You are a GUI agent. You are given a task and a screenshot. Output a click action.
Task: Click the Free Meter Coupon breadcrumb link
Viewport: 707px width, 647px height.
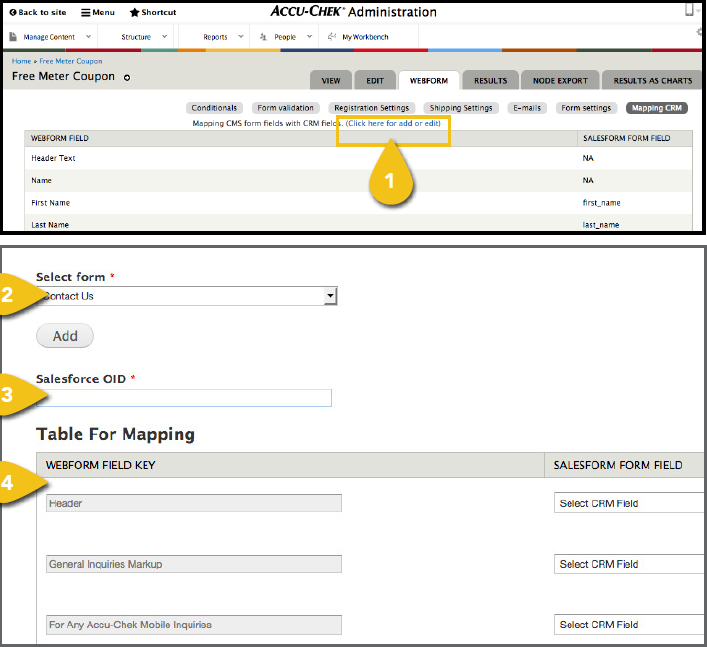(71, 61)
